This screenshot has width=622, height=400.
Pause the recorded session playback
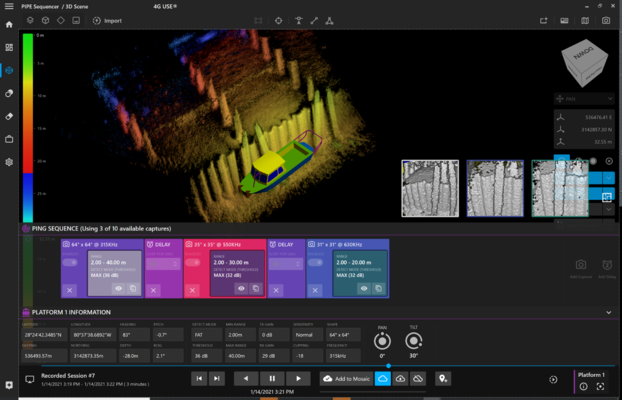(271, 379)
